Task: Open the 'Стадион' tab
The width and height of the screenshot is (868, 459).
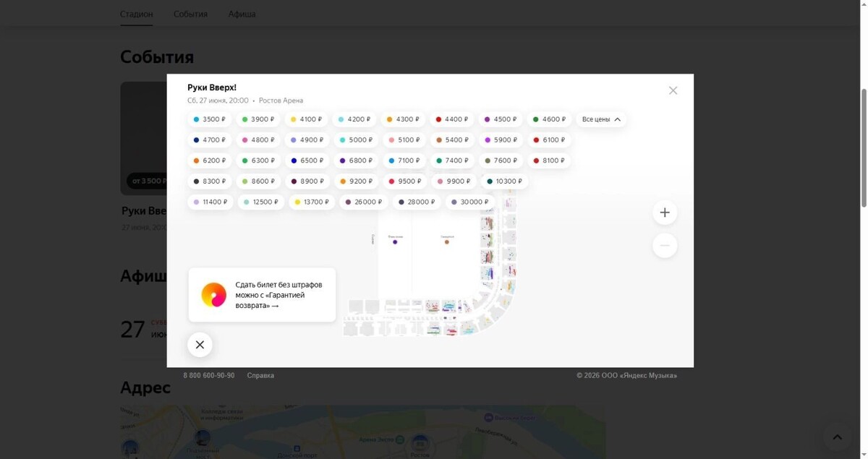Action: [x=137, y=14]
